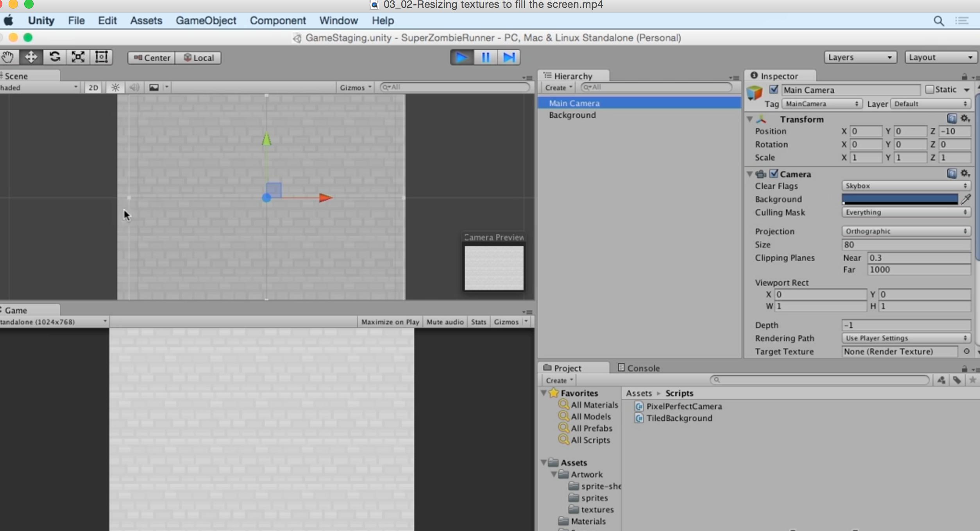Disable the Camera component checkbox
The image size is (980, 531).
click(774, 174)
